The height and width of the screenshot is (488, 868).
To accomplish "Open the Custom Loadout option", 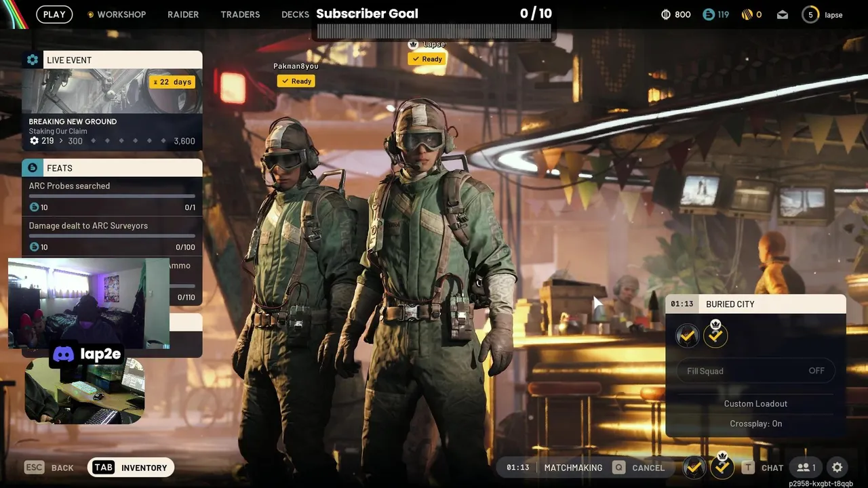I will tap(755, 403).
